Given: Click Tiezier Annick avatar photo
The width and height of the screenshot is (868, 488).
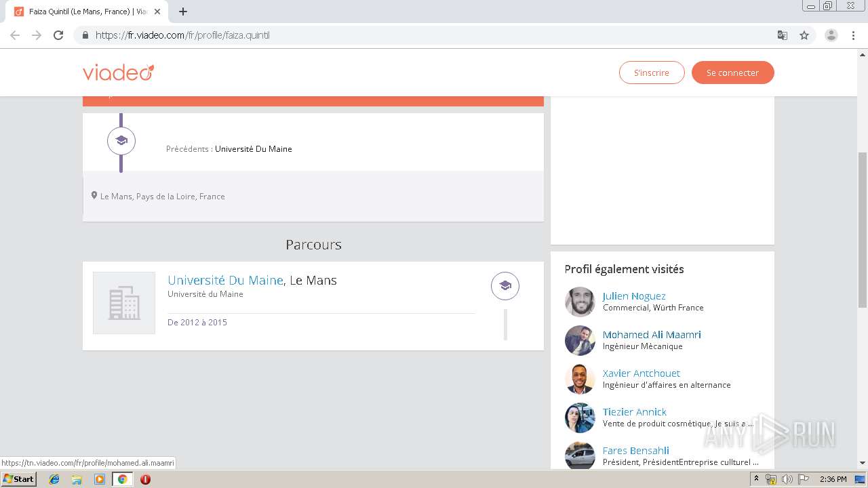Looking at the screenshot, I should click(x=580, y=418).
